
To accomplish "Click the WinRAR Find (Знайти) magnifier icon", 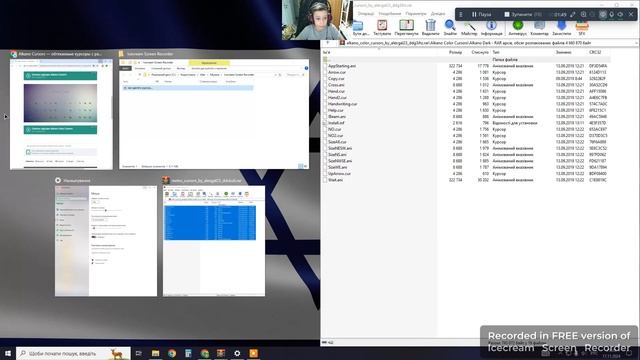I will (450, 25).
